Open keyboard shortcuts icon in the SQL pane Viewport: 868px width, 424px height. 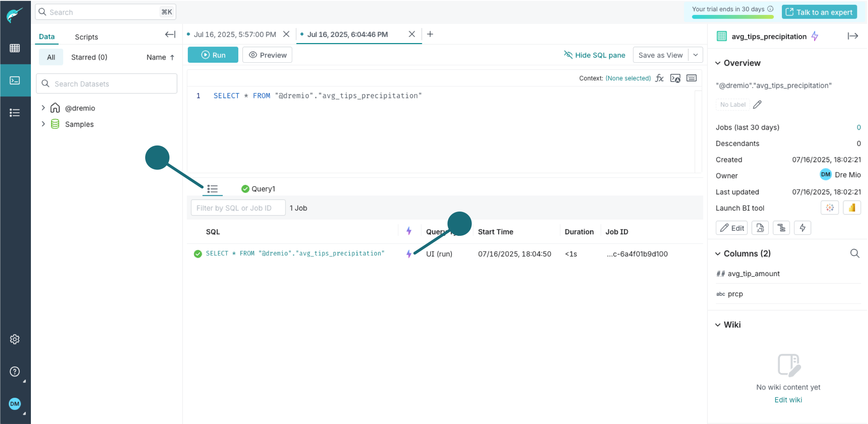tap(691, 78)
